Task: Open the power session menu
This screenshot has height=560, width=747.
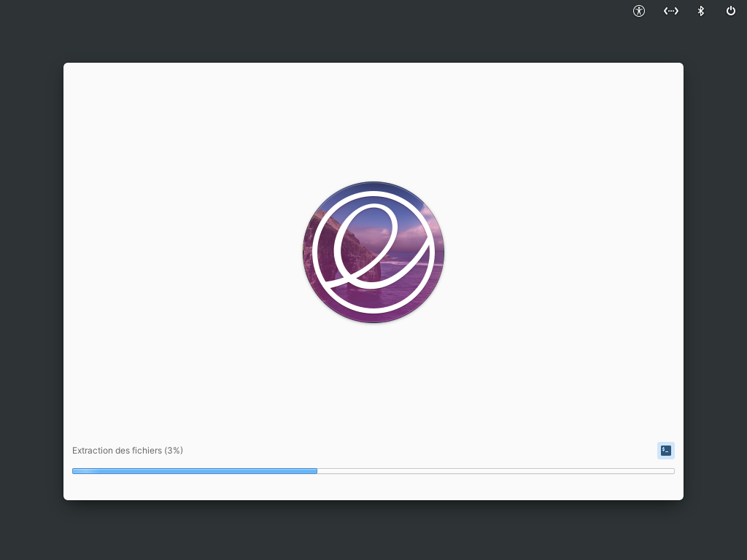Action: (731, 10)
